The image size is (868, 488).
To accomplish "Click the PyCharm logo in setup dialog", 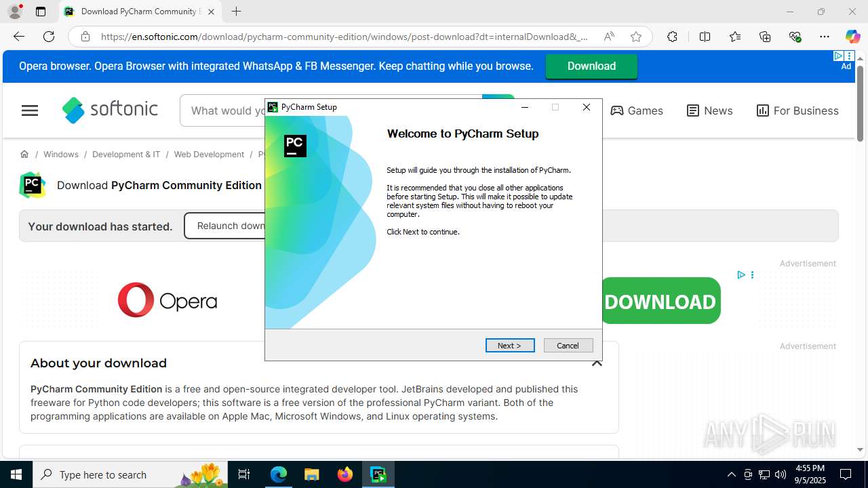I will coord(295,146).
